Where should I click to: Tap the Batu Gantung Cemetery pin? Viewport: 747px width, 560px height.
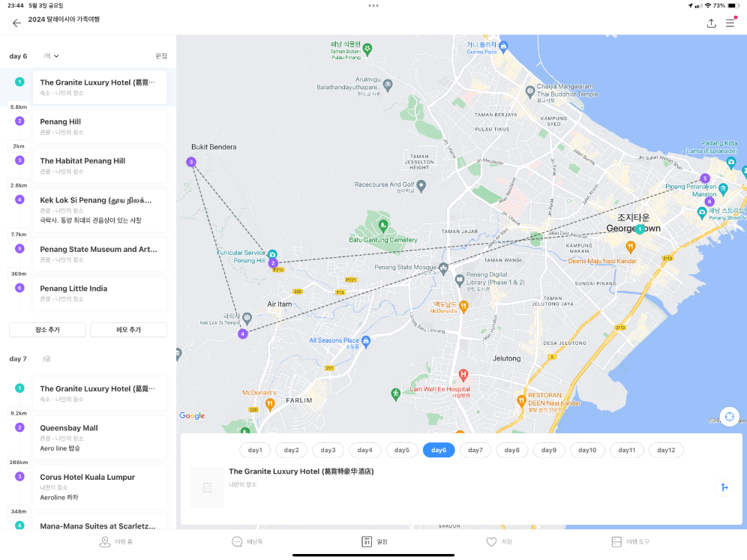pyautogui.click(x=383, y=225)
